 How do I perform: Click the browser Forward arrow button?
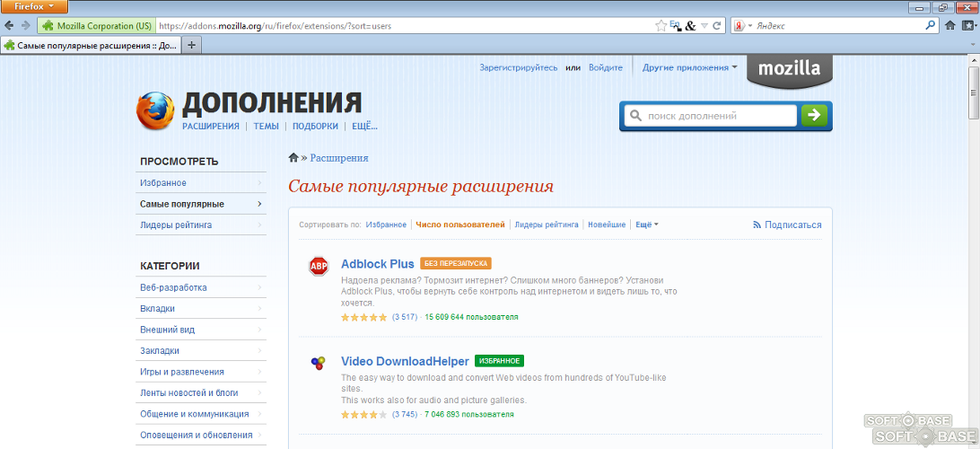26,26
